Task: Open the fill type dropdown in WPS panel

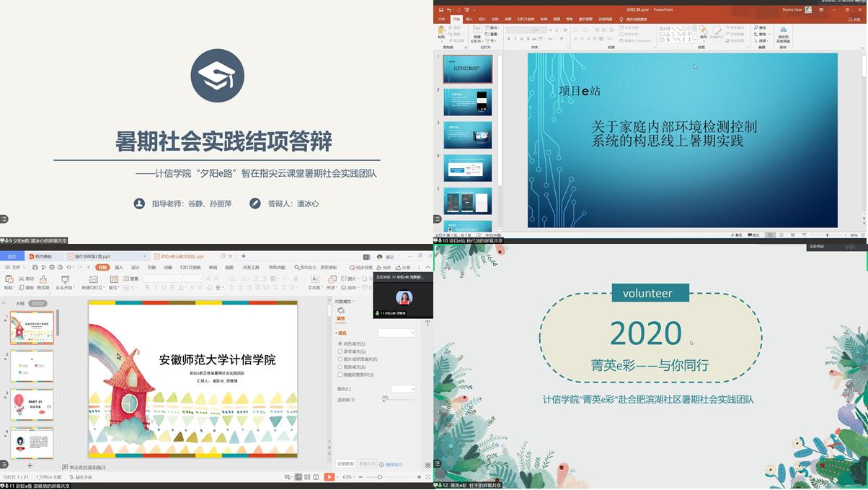Action: [397, 333]
